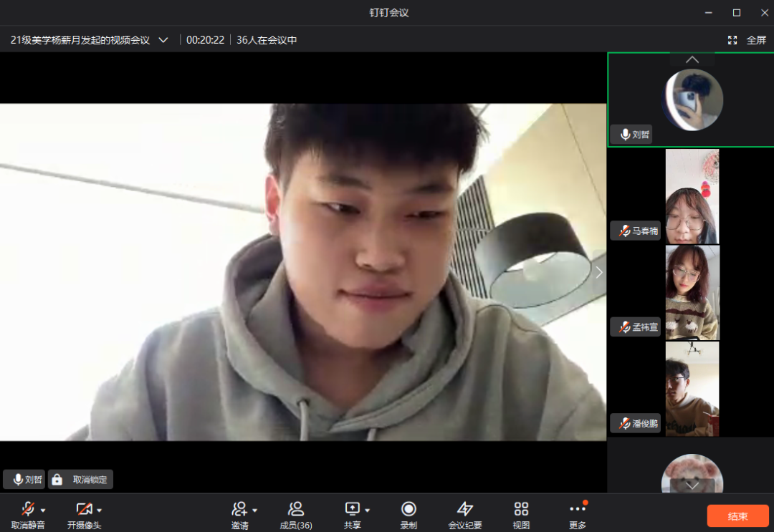Collapse the participant sidebar with right chevron
Screen dimensions: 774x532
[599, 272]
